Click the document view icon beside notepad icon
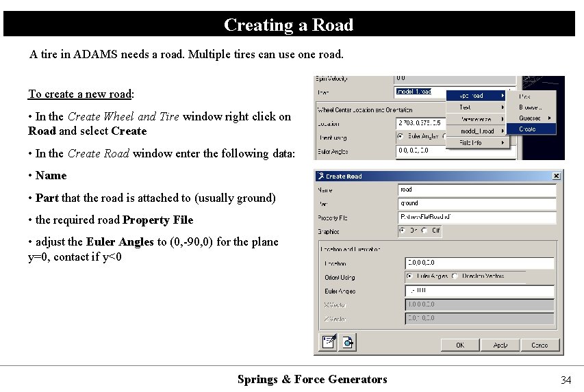Viewport: 584px width, 392px height. [348, 342]
